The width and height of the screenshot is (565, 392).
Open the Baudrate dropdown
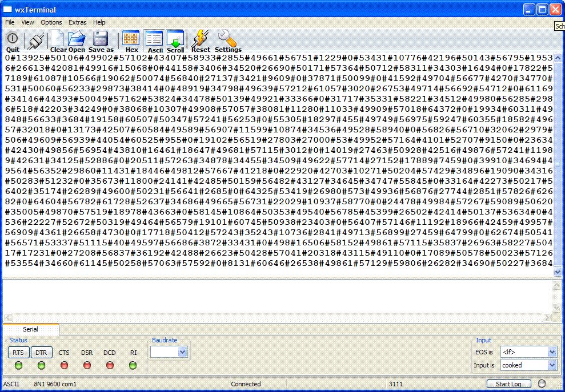[x=183, y=351]
